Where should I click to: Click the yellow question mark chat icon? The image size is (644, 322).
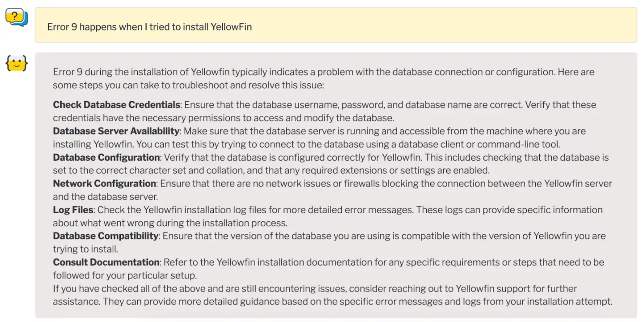pos(17,18)
